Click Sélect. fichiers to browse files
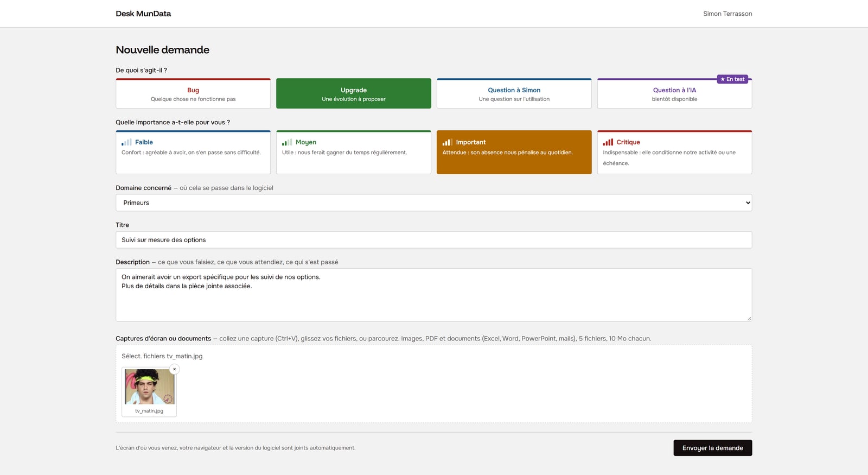Screen dimensions: 868x475 tap(143, 356)
